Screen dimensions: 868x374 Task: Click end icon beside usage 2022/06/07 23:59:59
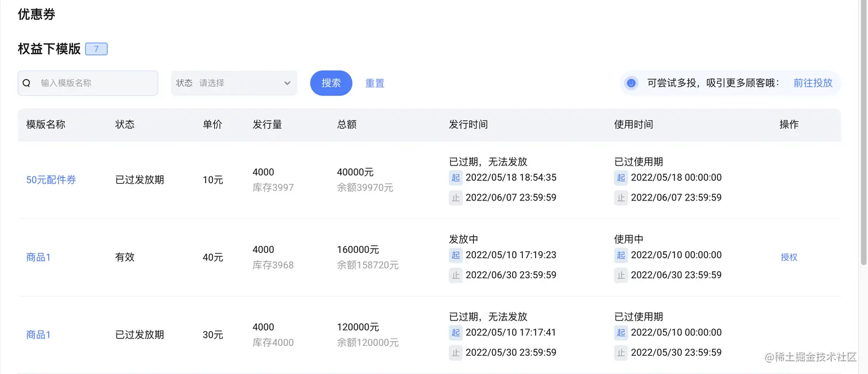621,198
